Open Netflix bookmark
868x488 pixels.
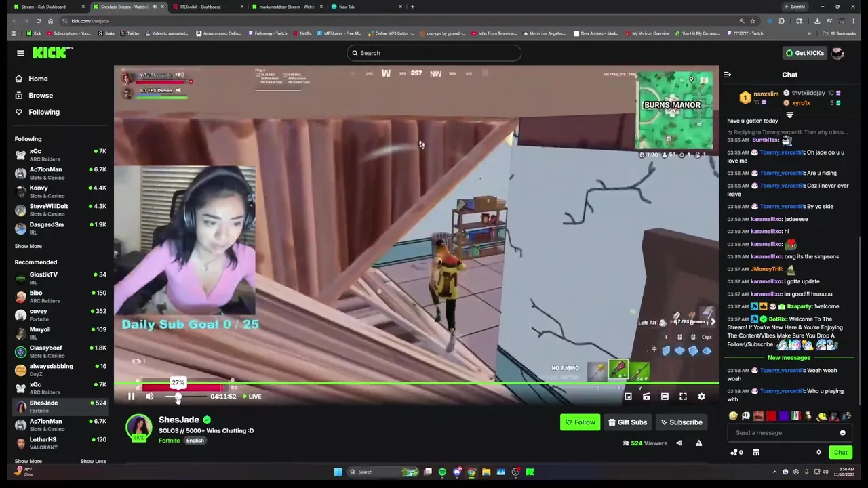pos(302,33)
